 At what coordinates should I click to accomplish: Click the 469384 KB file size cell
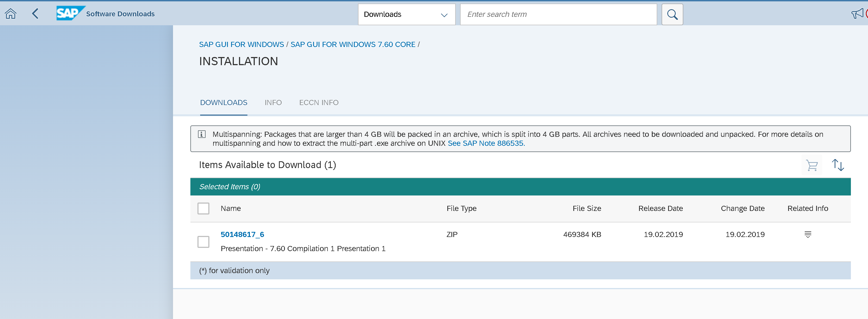[x=582, y=235]
